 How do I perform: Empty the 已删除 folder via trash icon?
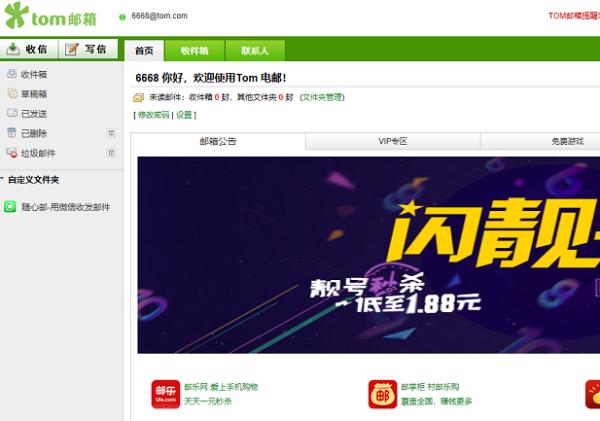click(x=111, y=133)
